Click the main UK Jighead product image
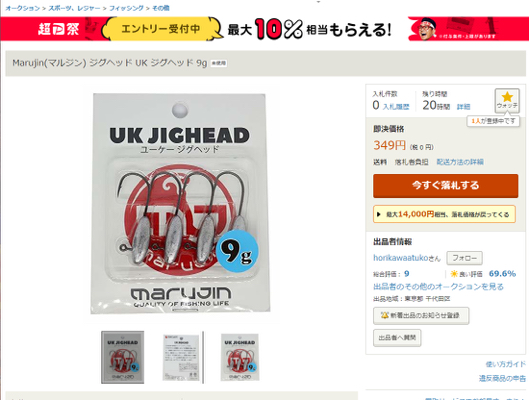This screenshot has width=529, height=400. point(180,203)
